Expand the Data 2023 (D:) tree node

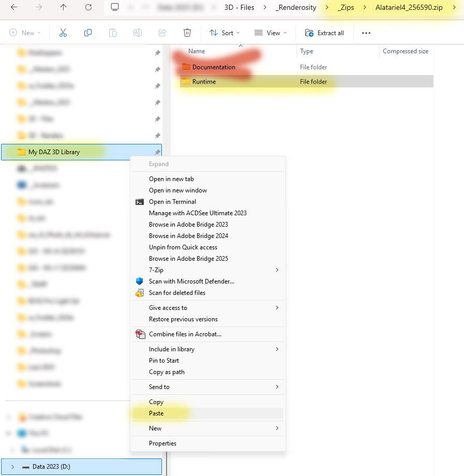tap(12, 467)
